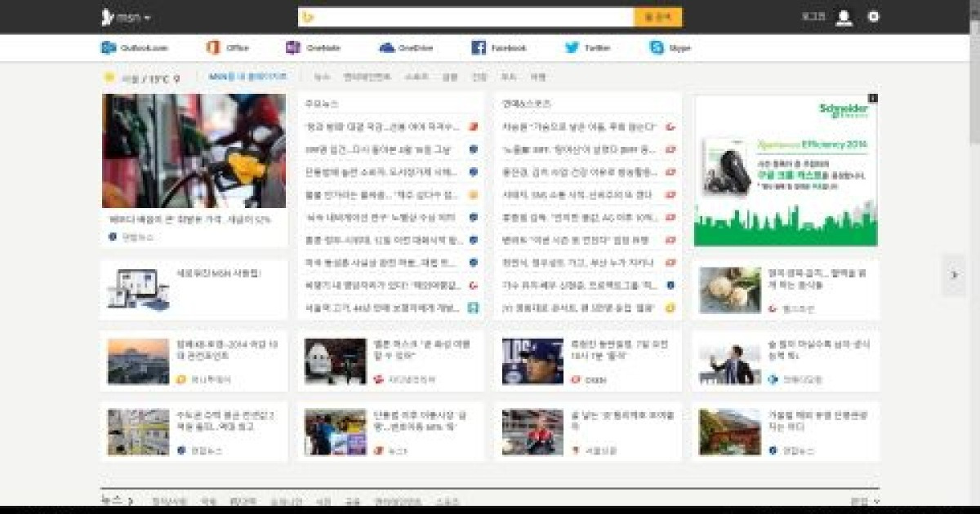Open the aerial apartment blocks thumbnail

[x=138, y=432]
